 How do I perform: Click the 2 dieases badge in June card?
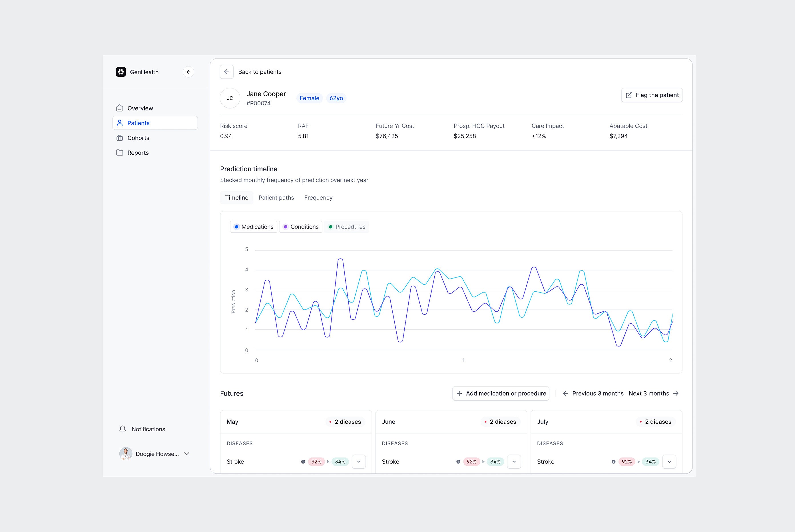[500, 422]
